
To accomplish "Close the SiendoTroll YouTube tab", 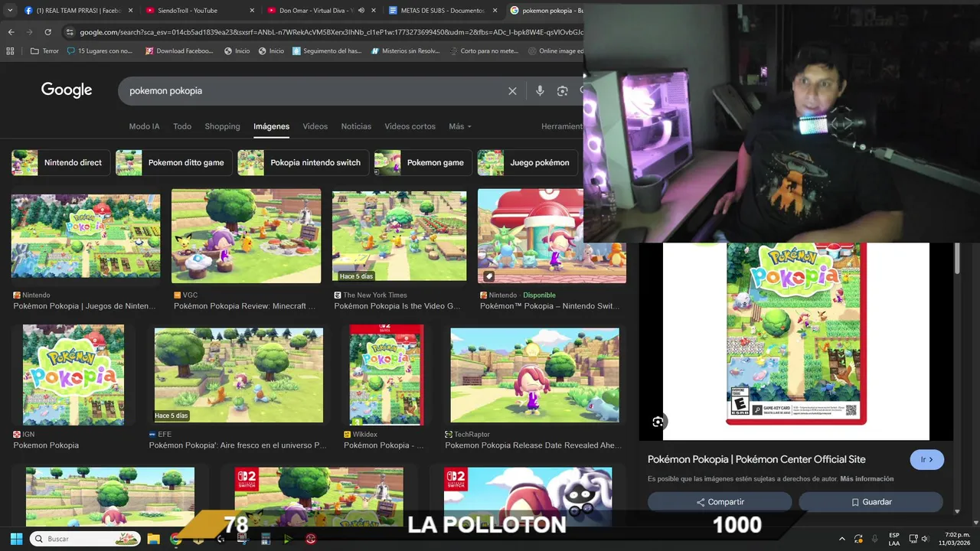I will tap(252, 11).
